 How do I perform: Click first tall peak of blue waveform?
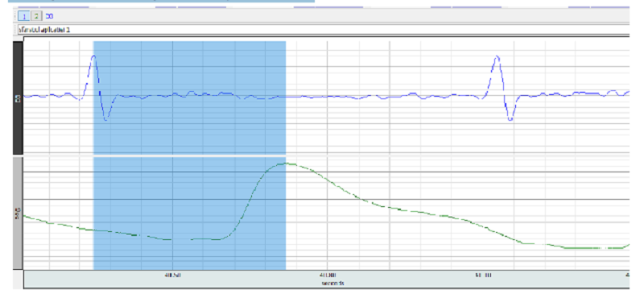tap(94, 56)
